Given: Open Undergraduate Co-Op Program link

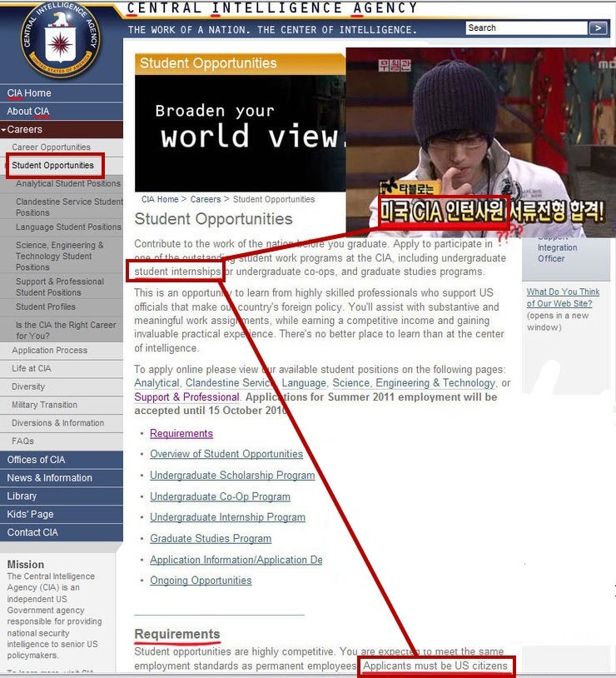Looking at the screenshot, I should click(220, 496).
